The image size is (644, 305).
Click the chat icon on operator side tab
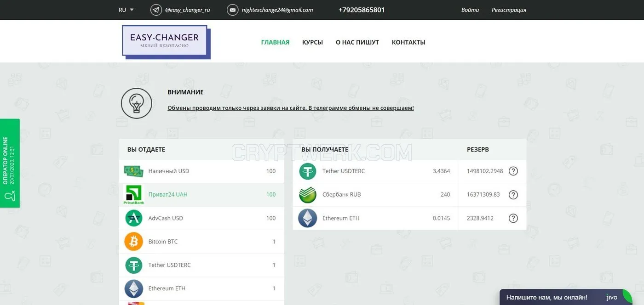coord(9,197)
